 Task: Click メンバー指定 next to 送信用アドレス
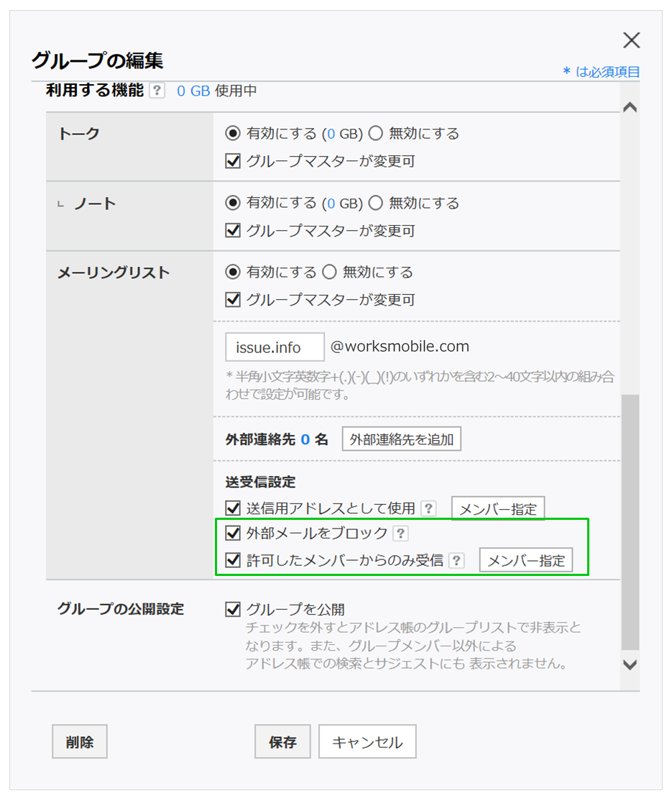tap(498, 509)
